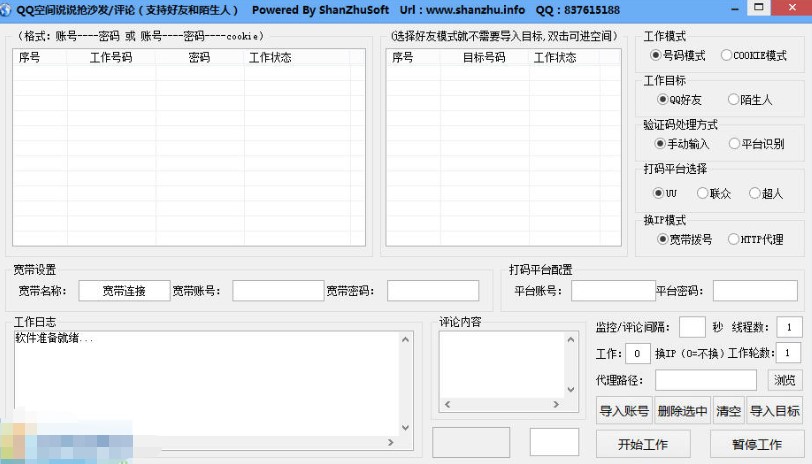This screenshot has width=812, height=464.
Task: Click the 软件准备就绪 log line
Action: (54, 338)
